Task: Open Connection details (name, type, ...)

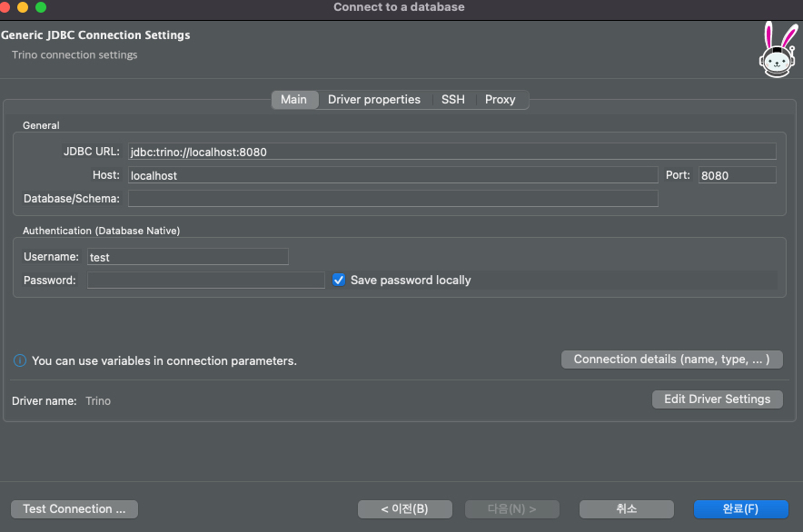Action: [x=672, y=360]
